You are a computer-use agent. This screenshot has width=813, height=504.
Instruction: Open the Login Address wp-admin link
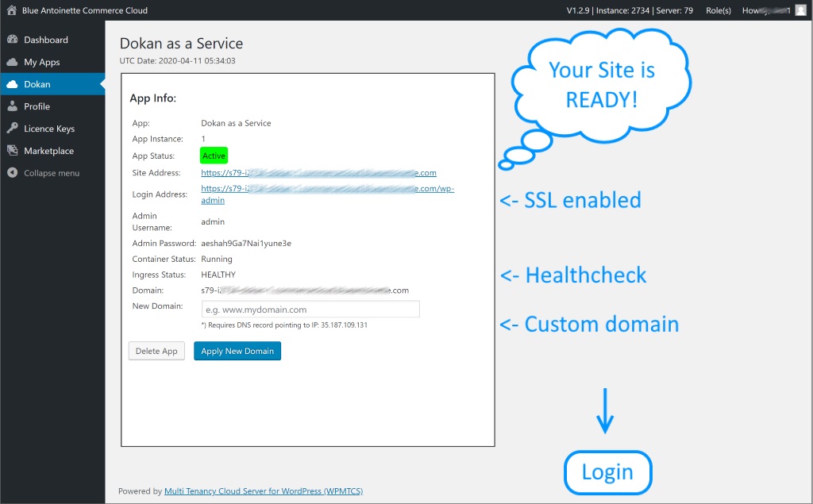(327, 194)
